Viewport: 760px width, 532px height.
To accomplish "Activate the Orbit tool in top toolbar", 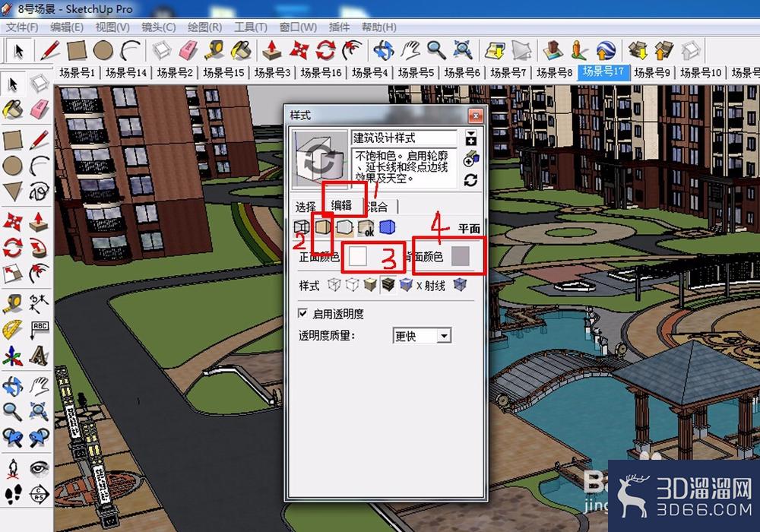I will [384, 50].
